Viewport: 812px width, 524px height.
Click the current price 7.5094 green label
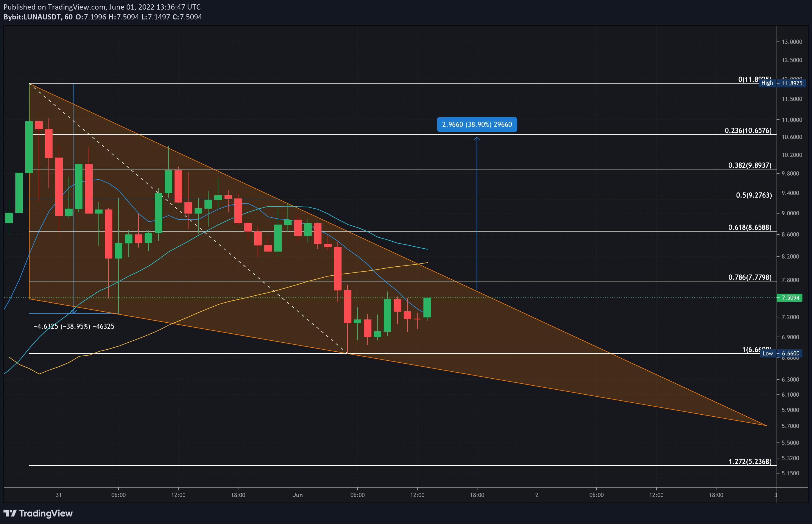click(x=790, y=298)
